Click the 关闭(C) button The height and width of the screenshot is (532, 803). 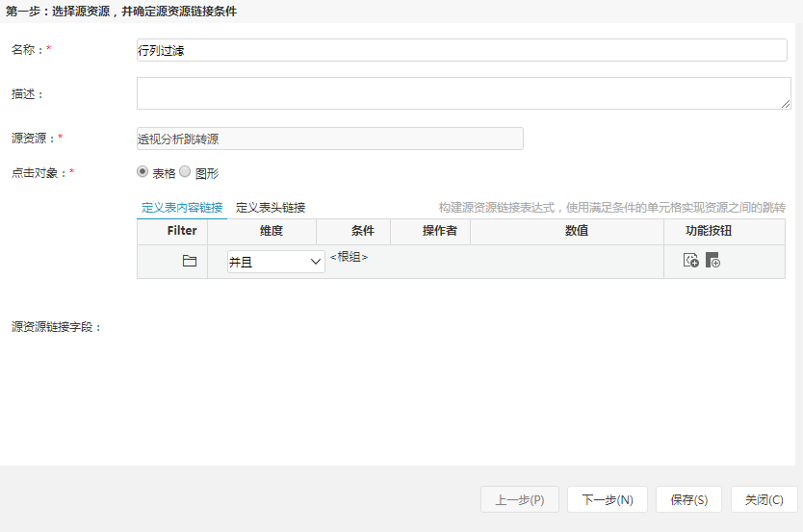click(x=764, y=499)
